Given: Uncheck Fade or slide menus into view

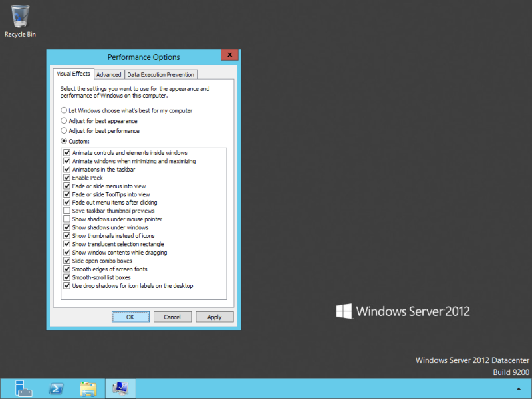Looking at the screenshot, I should pos(67,186).
